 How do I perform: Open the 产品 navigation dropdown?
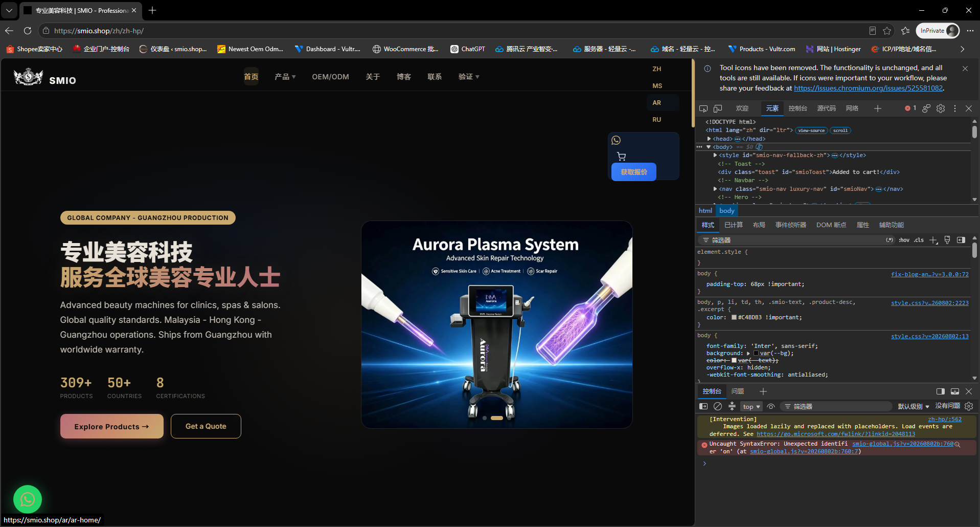point(285,77)
